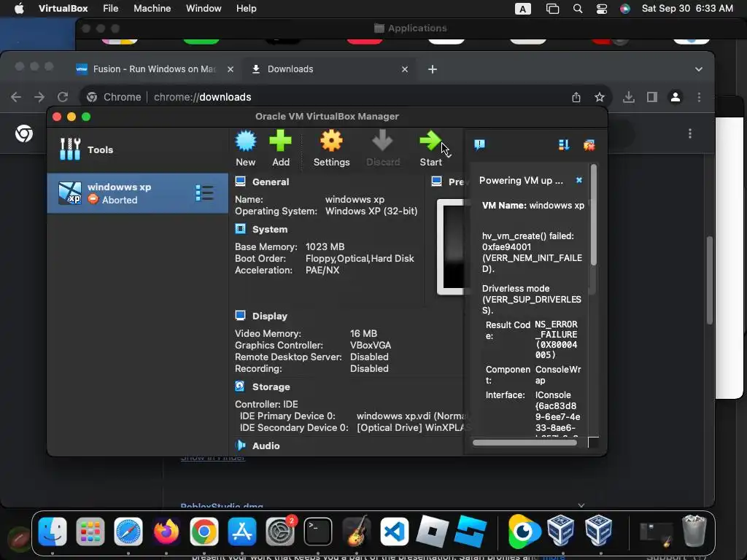Open Safari from the Dock
Screen dimensions: 747x560
pyautogui.click(x=128, y=532)
